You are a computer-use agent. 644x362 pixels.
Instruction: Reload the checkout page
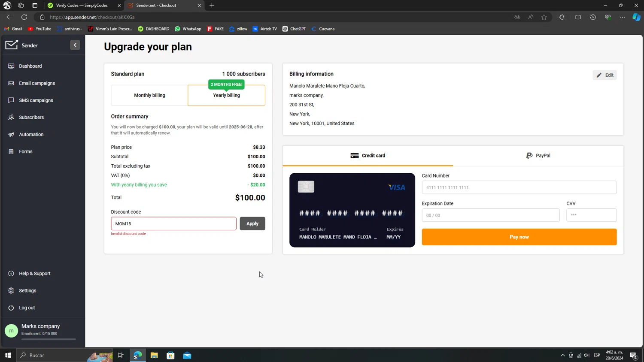24,17
